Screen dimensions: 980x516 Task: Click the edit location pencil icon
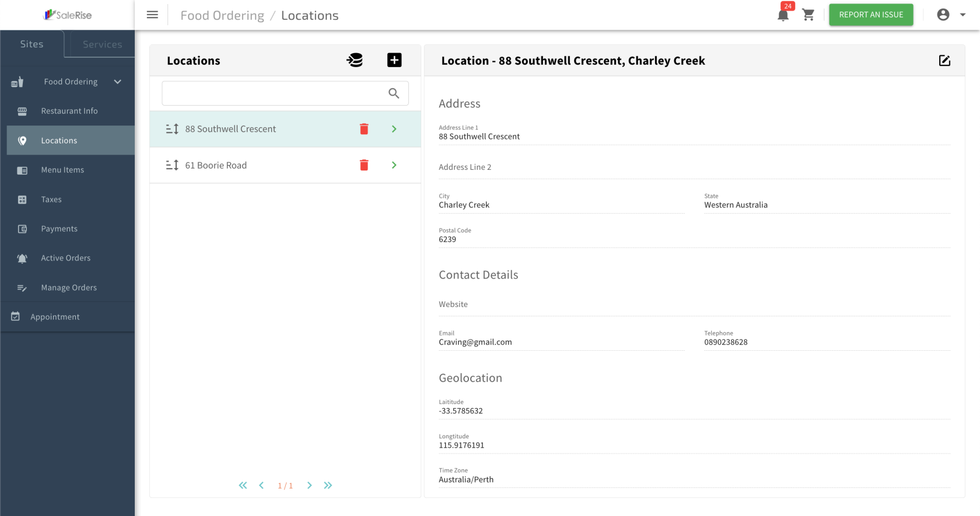pyautogui.click(x=944, y=61)
